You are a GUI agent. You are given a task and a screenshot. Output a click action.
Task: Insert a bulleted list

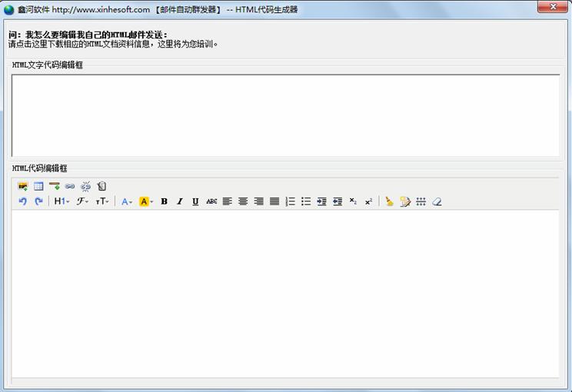tap(306, 201)
